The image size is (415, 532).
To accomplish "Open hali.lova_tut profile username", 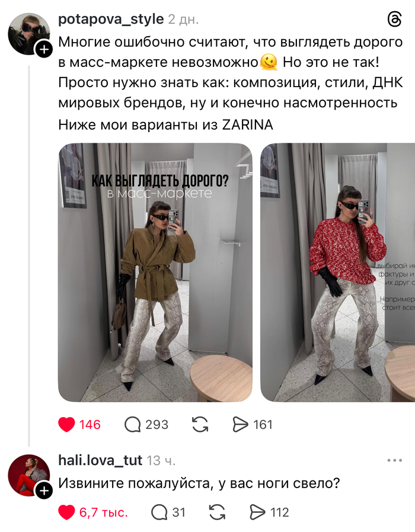I will click(x=100, y=460).
